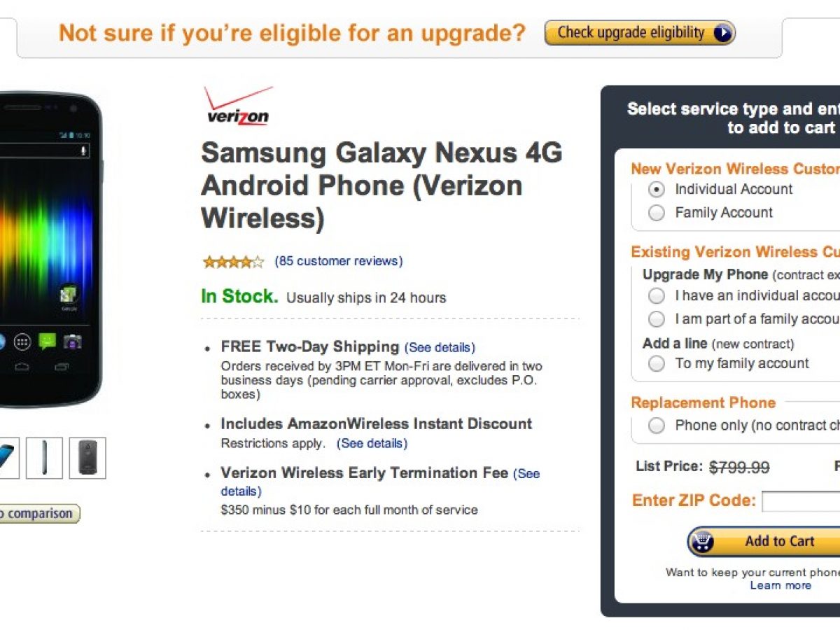Select the Family Account radio button
The image size is (840, 630).
pyautogui.click(x=657, y=213)
